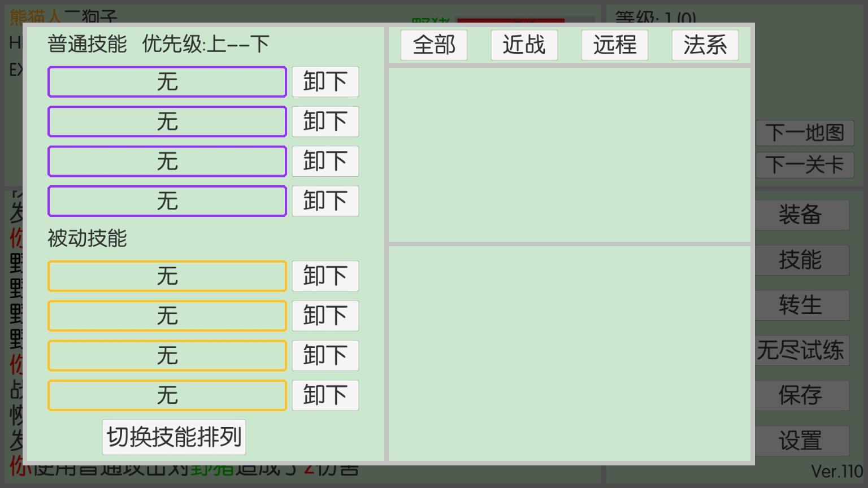Open the 装备 panel
Viewport: 868px width, 488px height.
[802, 215]
